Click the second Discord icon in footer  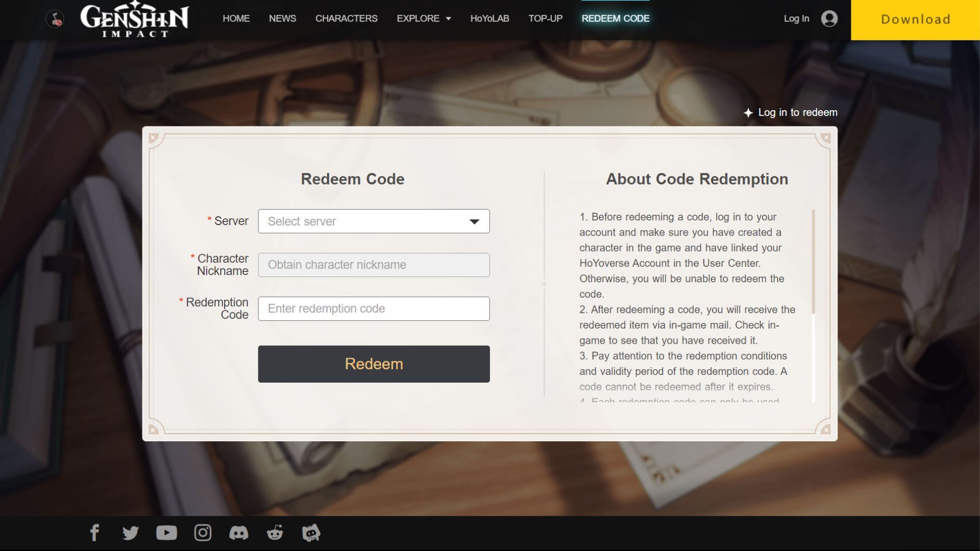(310, 532)
